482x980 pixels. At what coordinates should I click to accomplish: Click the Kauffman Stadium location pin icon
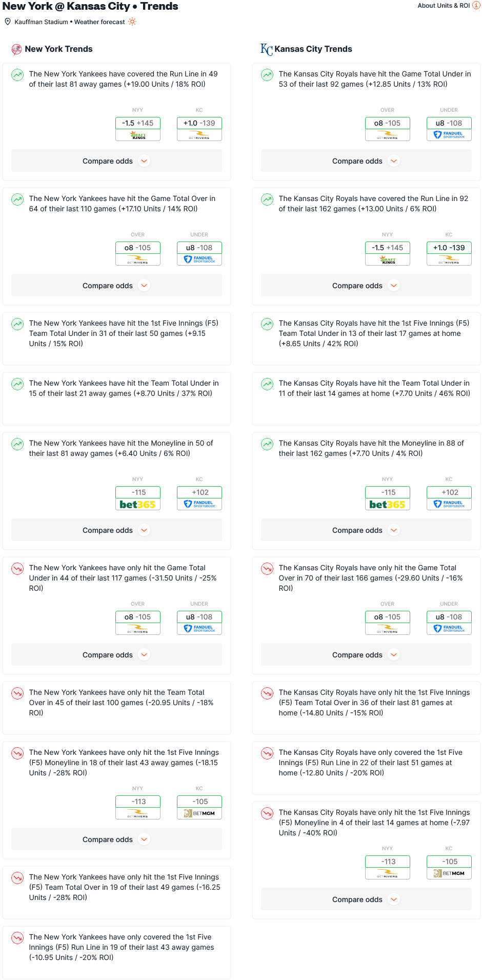(8, 22)
